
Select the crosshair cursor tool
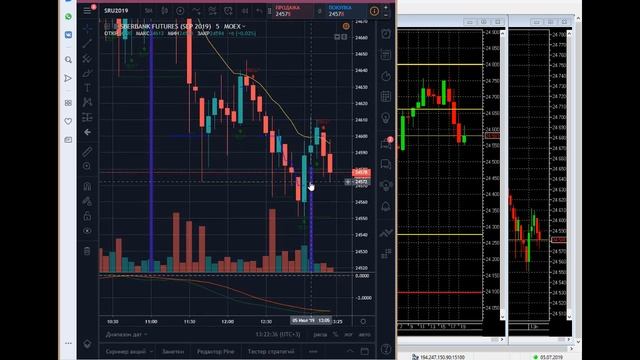tap(87, 29)
